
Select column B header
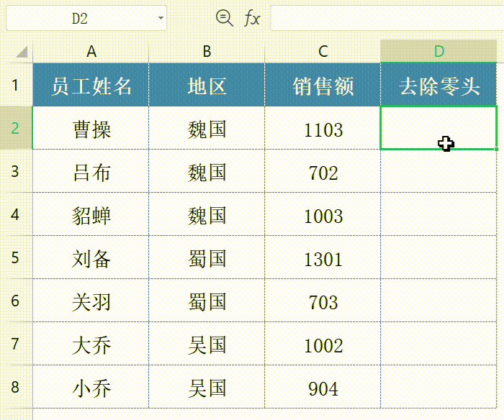[x=207, y=51]
